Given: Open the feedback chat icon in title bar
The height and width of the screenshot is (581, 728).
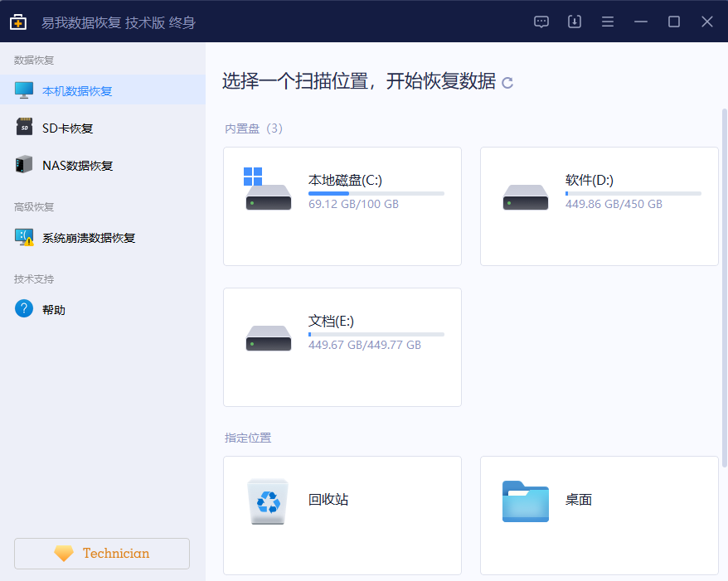Looking at the screenshot, I should 541,22.
